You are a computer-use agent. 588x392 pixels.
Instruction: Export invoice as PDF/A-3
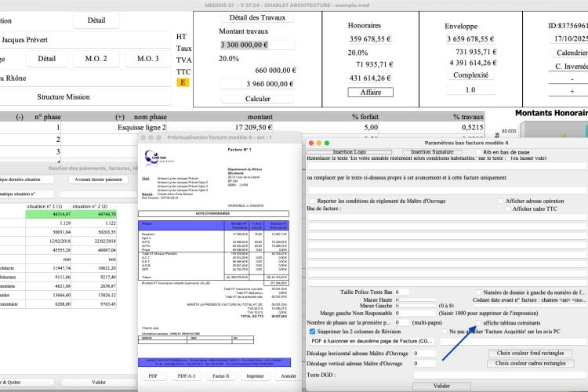click(x=187, y=376)
